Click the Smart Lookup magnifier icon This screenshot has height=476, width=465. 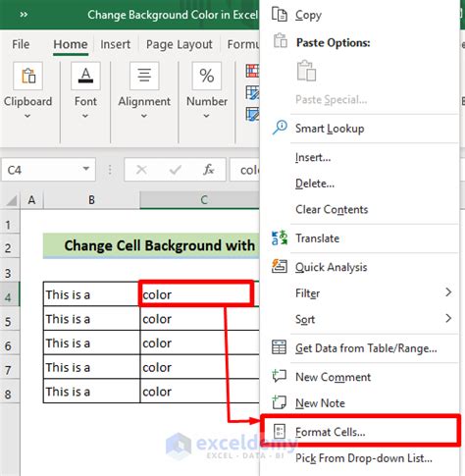coord(280,128)
